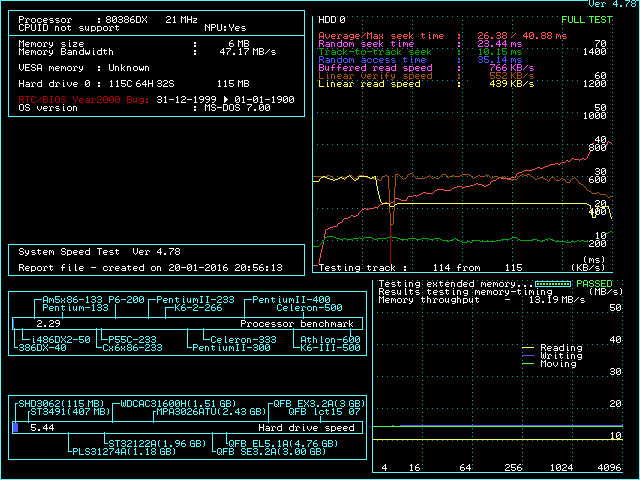
Task: Click the Writing legend line marker
Action: 530,356
